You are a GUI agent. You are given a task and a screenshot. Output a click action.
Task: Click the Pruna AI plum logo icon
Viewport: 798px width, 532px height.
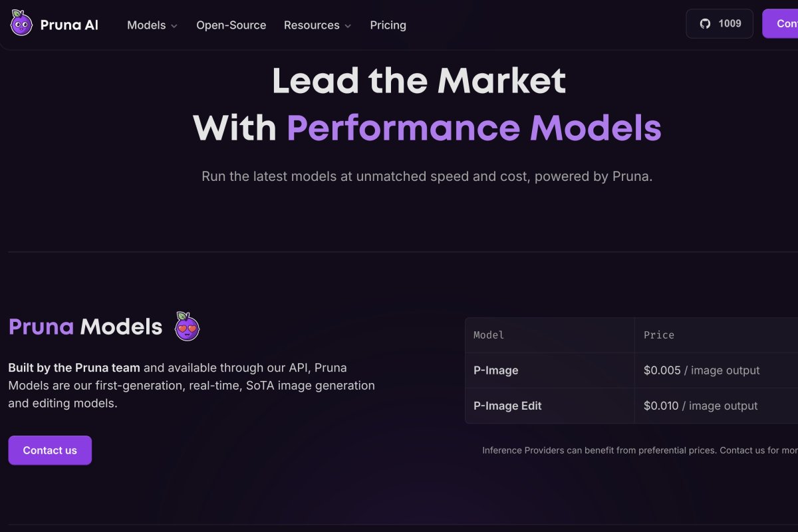[x=21, y=23]
